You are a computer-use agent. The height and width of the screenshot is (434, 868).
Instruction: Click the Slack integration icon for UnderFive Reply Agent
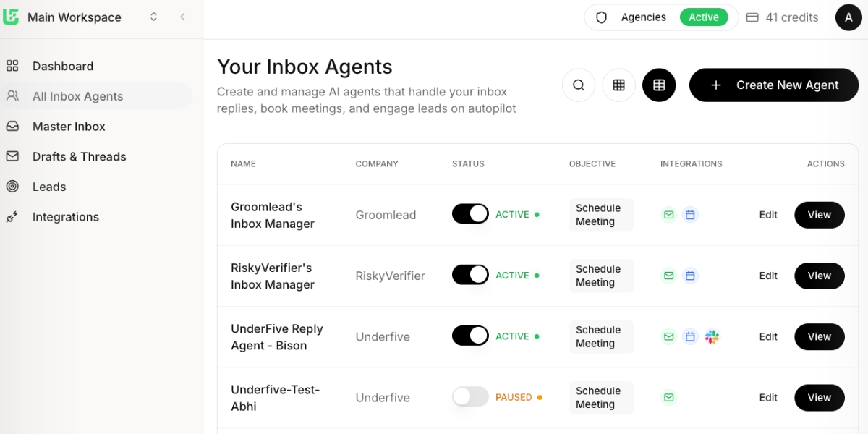point(712,336)
